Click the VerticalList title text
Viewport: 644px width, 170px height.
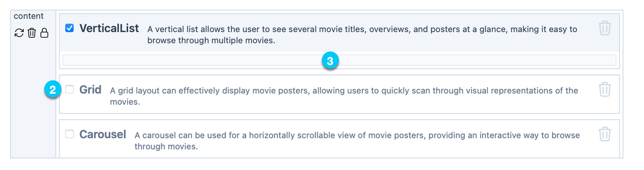109,28
